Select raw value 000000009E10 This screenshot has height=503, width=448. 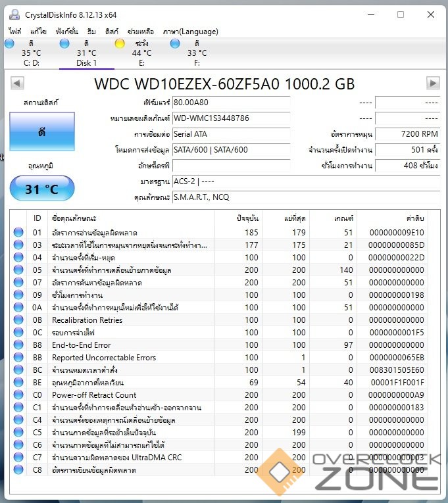click(x=397, y=233)
